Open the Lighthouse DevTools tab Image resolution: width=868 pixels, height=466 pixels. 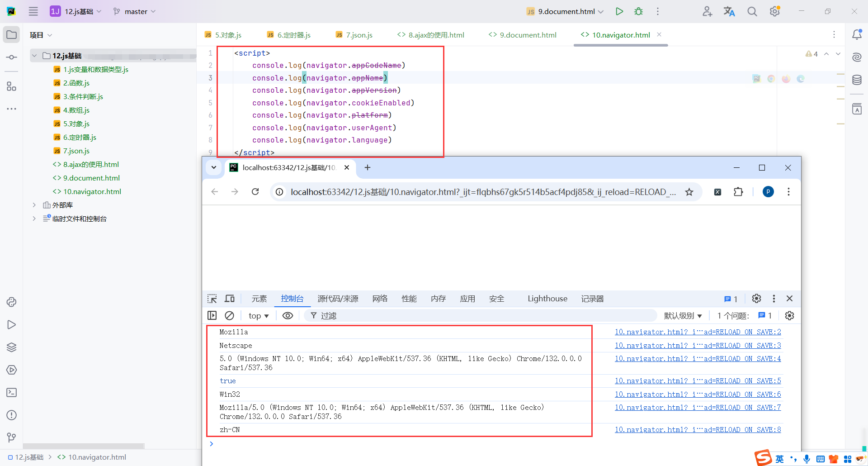click(x=547, y=299)
